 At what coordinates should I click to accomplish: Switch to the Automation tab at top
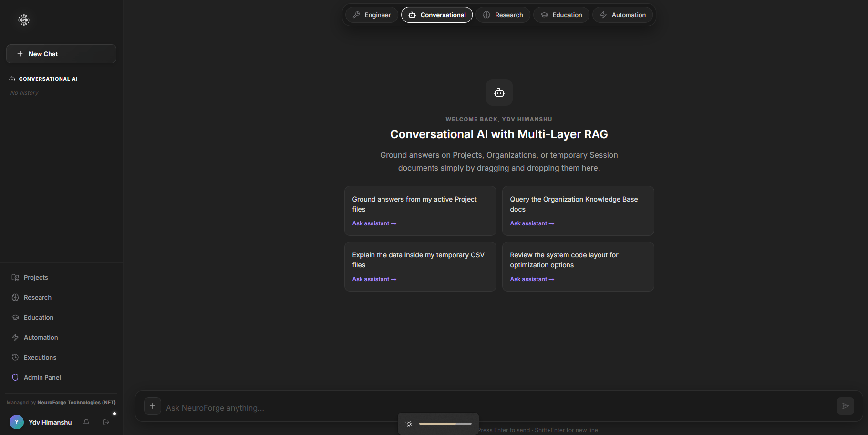[x=622, y=15]
